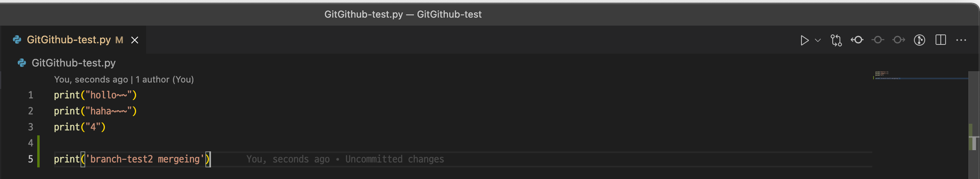The image size is (980, 179).
Task: Toggle GitLens file blame annotations icon
Action: tap(920, 40)
